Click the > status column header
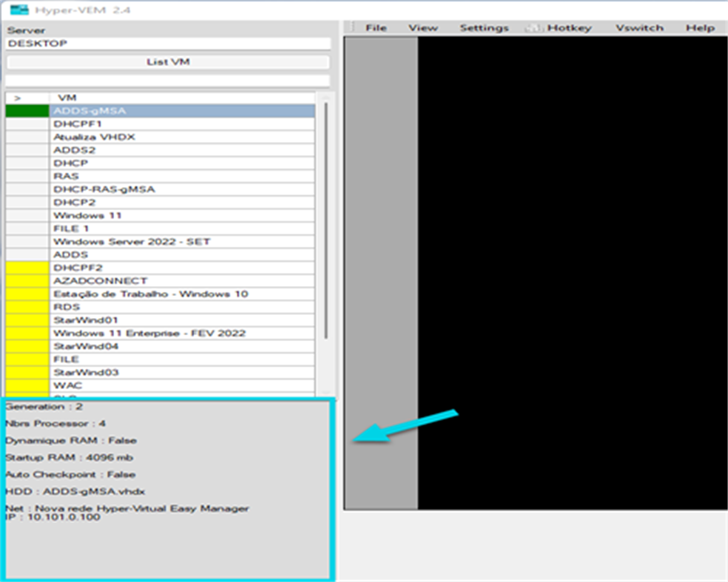This screenshot has height=582, width=728. click(27, 98)
